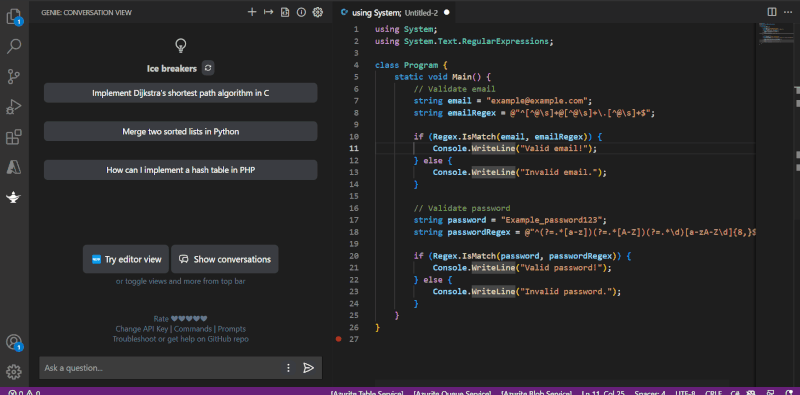Click the Commands link
The height and width of the screenshot is (395, 800).
(193, 329)
